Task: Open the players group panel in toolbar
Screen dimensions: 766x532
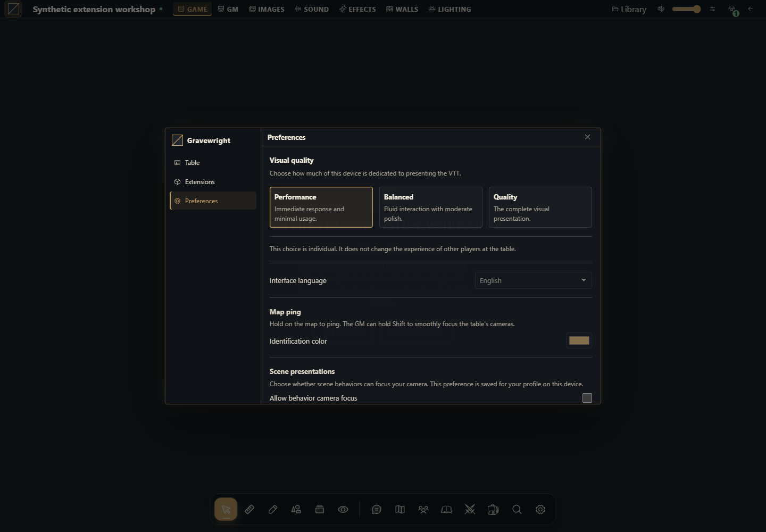Action: 423,509
